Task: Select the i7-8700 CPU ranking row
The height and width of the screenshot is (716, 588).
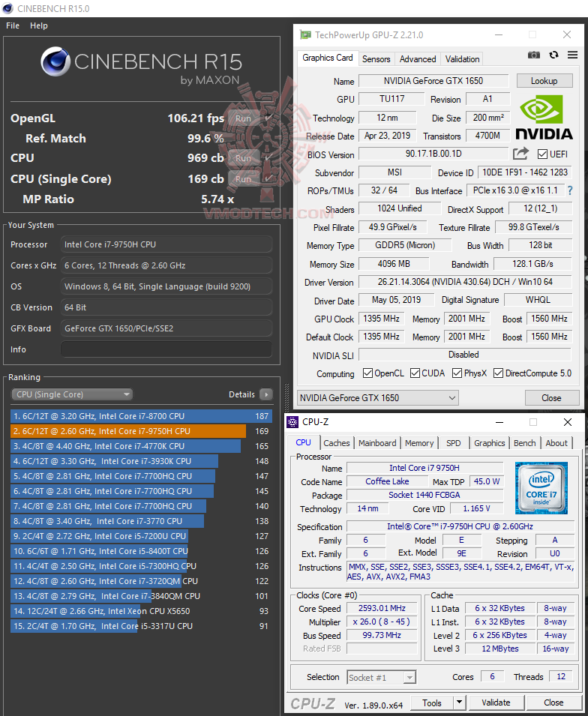Action: tap(141, 416)
